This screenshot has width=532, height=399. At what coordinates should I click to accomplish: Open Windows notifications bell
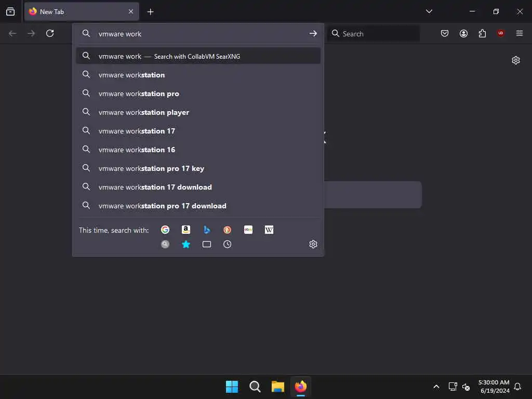coord(517,387)
